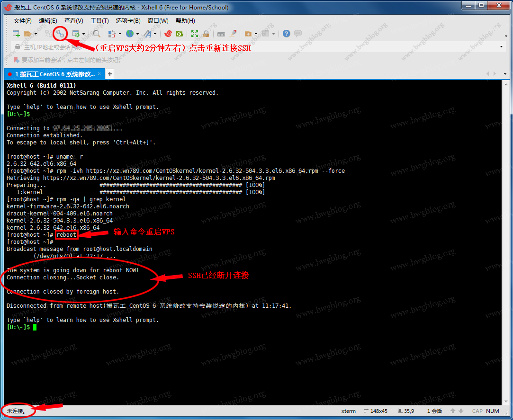513x420 pixels.
Task: Open the tab list dropdown arrow
Action: [505, 74]
